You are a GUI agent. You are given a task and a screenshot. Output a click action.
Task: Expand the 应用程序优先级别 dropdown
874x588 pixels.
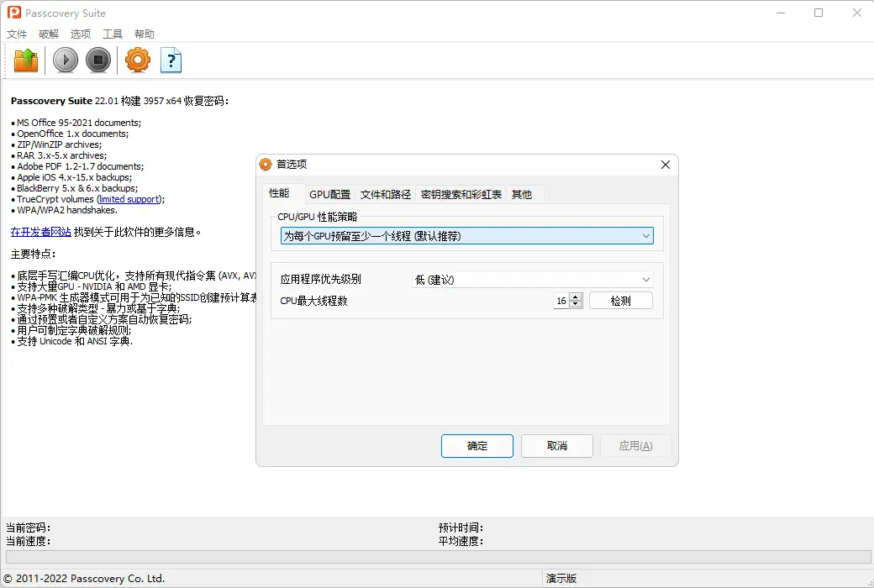click(x=532, y=280)
